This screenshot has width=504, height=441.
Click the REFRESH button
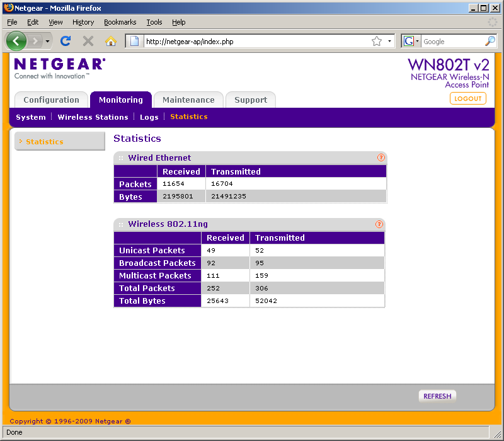pyautogui.click(x=437, y=396)
